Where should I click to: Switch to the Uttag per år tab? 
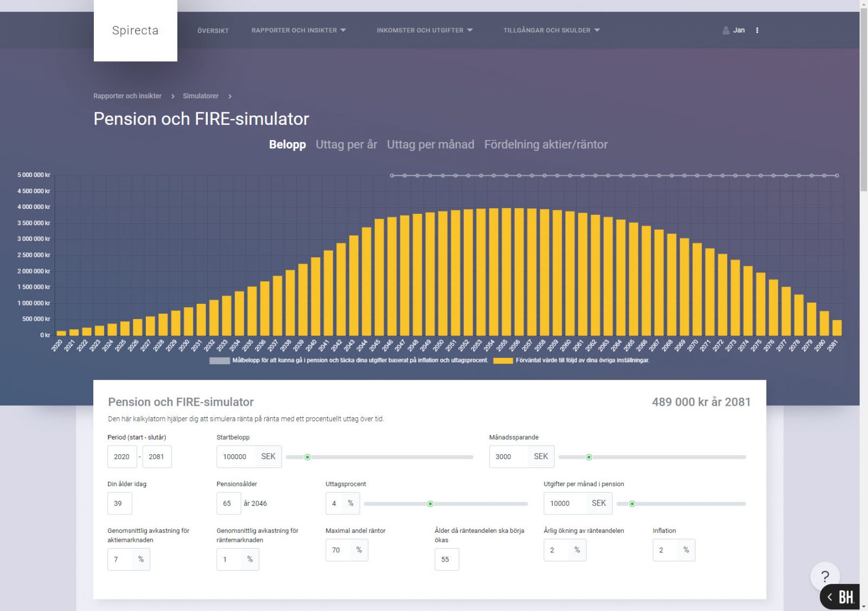tap(346, 144)
